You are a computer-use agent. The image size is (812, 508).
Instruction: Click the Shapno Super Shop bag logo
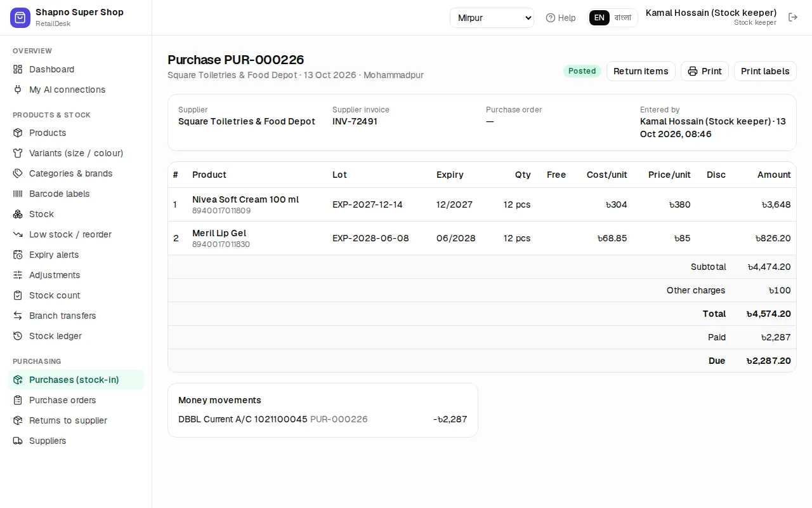coord(20,18)
